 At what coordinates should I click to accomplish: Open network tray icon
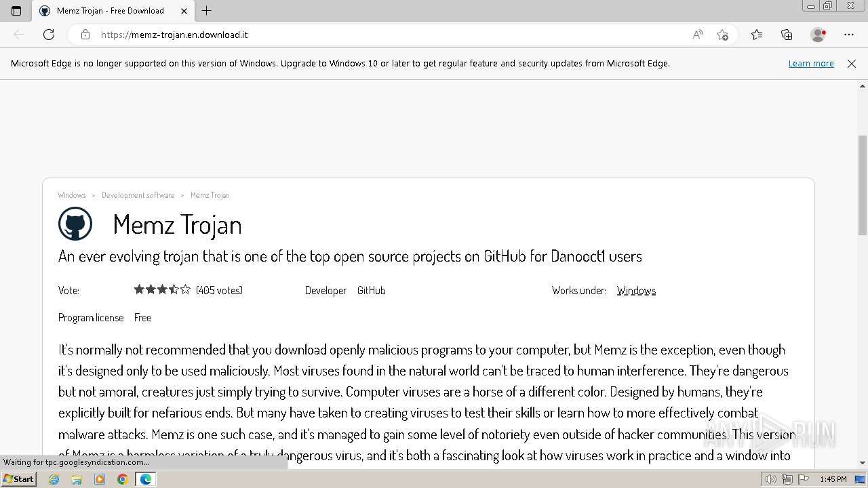tap(787, 479)
